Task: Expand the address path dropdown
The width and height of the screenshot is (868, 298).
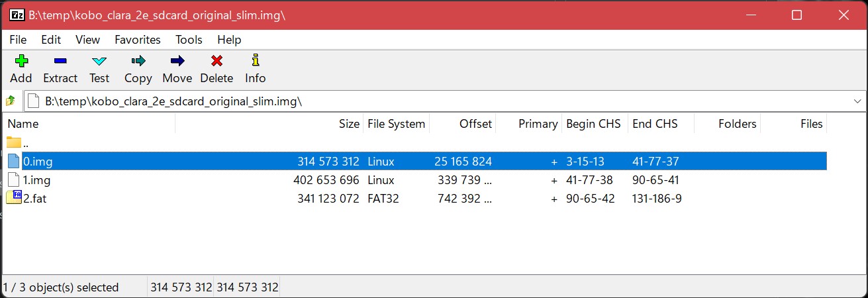Action: (858, 101)
